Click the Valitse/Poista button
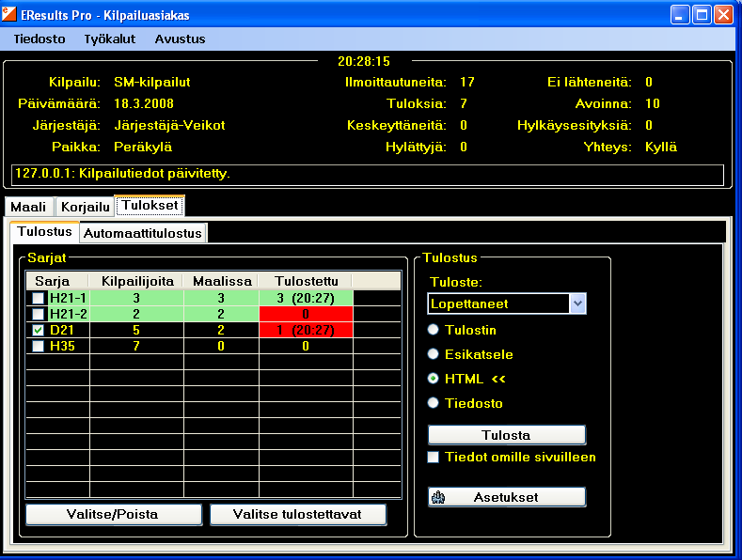The image size is (742, 560). (x=113, y=515)
